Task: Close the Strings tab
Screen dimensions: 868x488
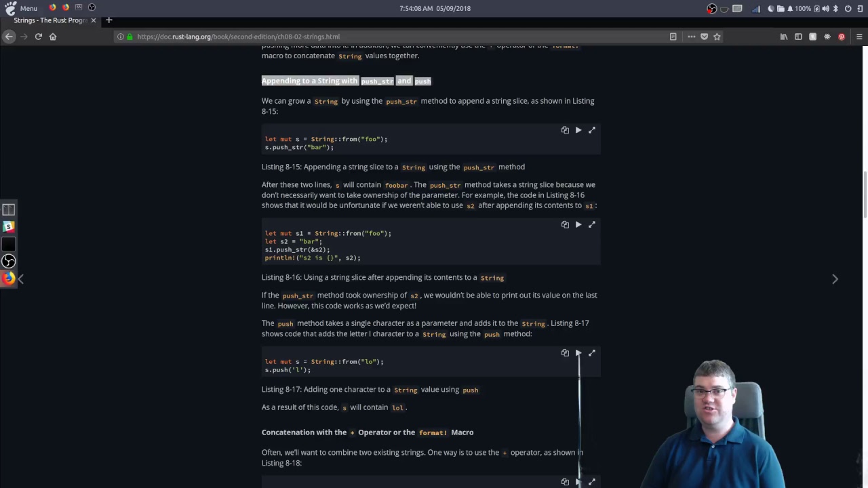Action: pyautogui.click(x=94, y=20)
